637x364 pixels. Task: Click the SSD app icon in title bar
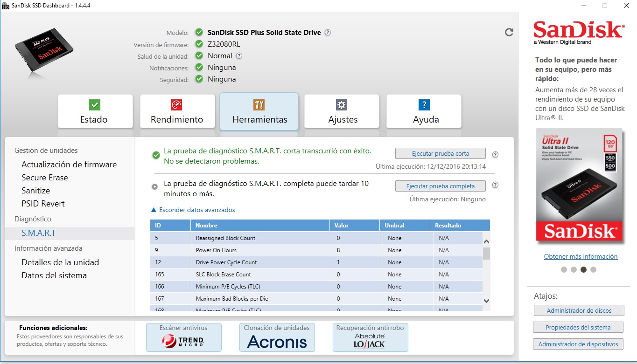pyautogui.click(x=5, y=5)
